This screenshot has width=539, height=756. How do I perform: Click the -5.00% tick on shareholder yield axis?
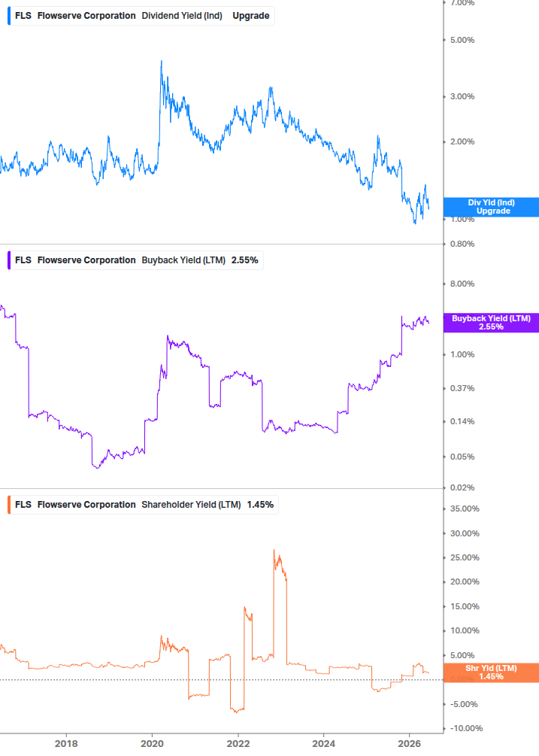[x=464, y=704]
